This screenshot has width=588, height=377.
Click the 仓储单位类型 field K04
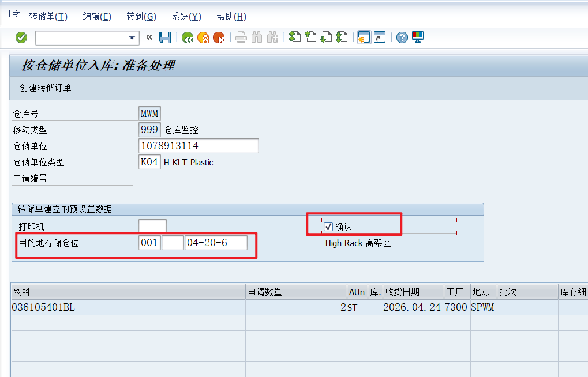click(x=149, y=162)
